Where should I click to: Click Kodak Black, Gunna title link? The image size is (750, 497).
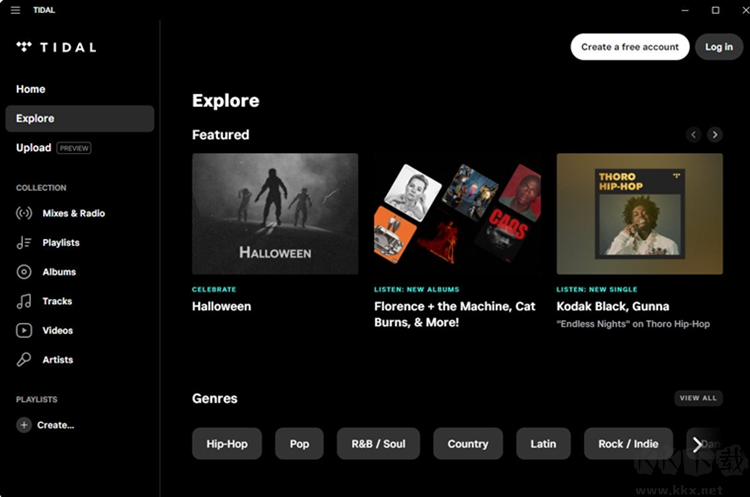point(613,306)
